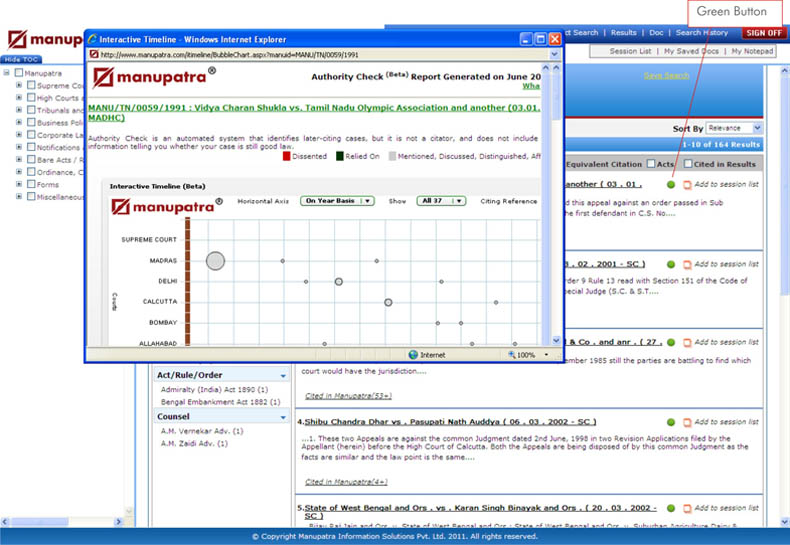This screenshot has width=790, height=545.
Task: Click grey Mentioned, Discussed legend swatch
Action: 392,156
